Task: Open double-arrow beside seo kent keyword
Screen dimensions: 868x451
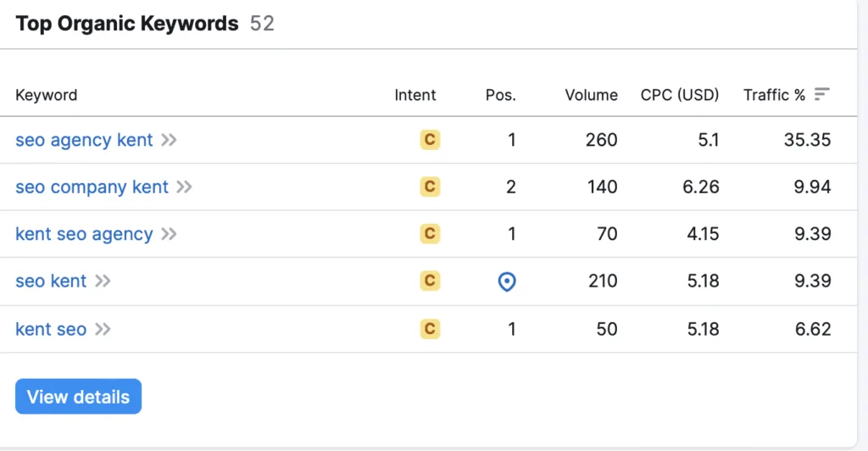Action: [103, 281]
